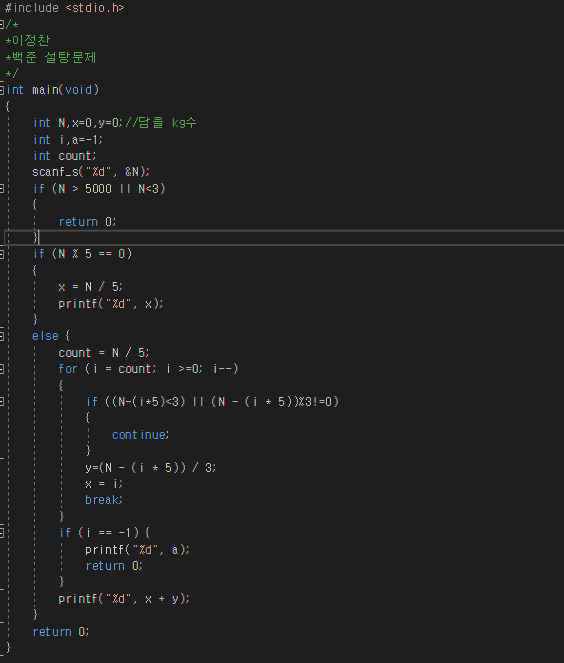Click the for loop header text
The width and height of the screenshot is (564, 663).
(x=148, y=369)
